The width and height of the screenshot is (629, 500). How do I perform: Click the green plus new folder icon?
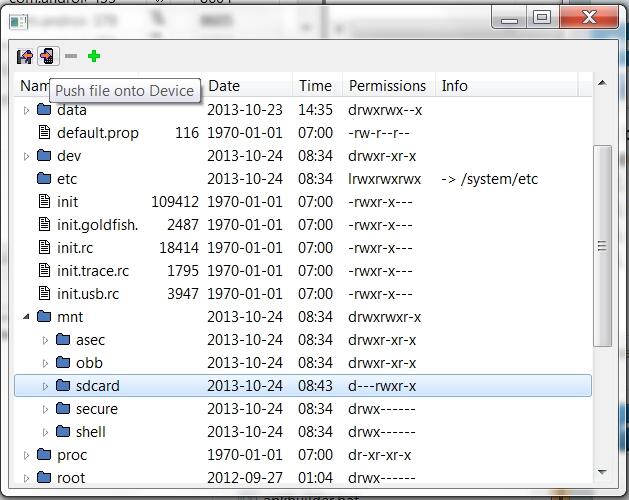pos(94,56)
